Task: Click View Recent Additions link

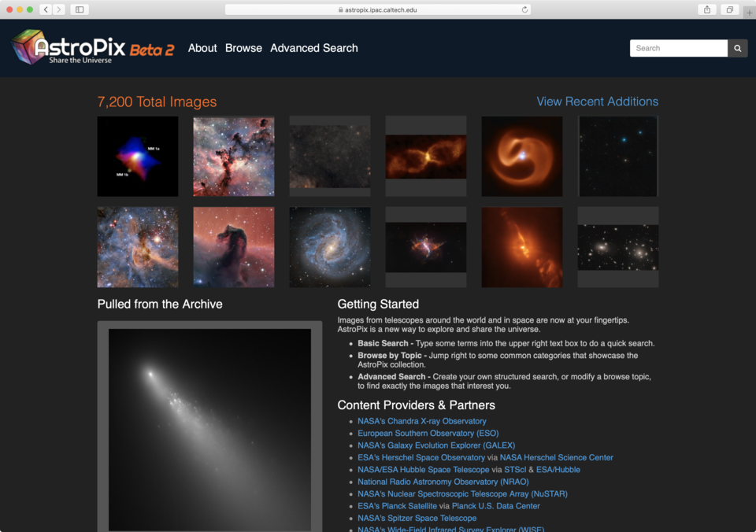Action: (x=597, y=102)
